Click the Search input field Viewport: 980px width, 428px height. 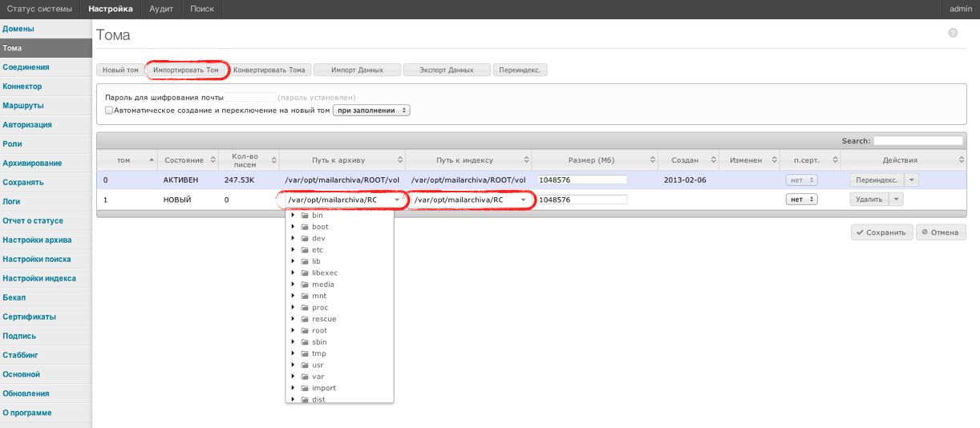point(918,141)
